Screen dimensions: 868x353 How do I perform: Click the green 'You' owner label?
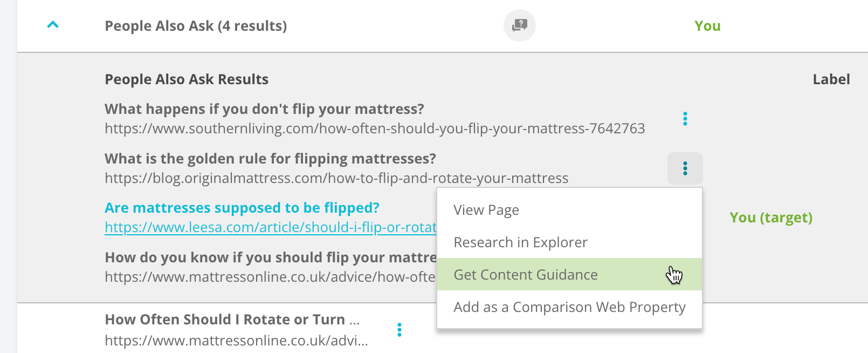tap(707, 26)
